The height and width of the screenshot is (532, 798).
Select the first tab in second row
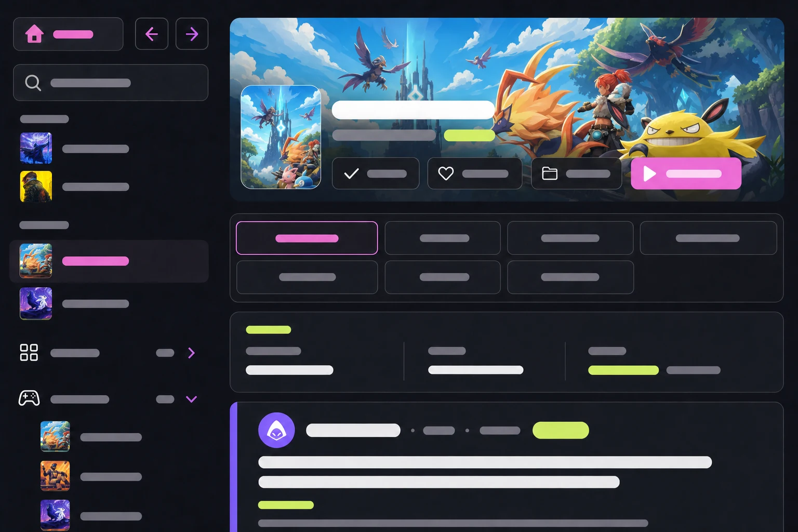[307, 277]
